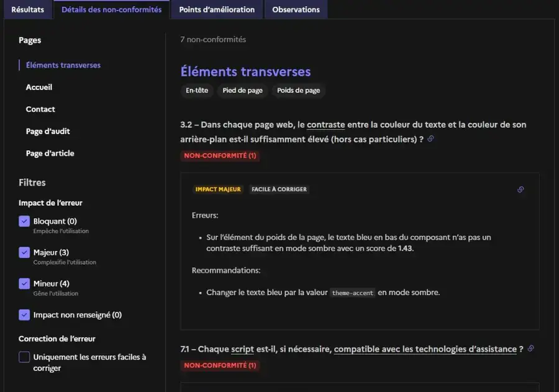
Task: Click the Correction de l'erreur heading
Action: 57,339
